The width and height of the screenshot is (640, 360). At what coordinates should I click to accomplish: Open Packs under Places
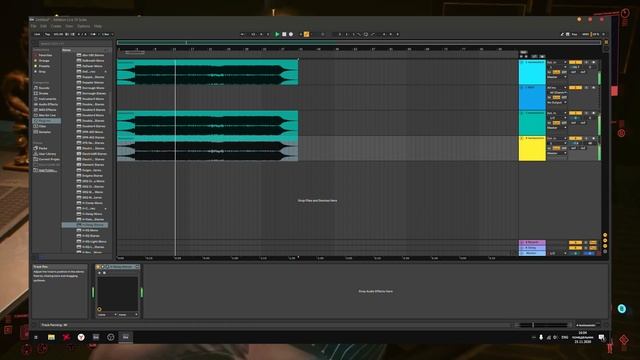(x=43, y=148)
